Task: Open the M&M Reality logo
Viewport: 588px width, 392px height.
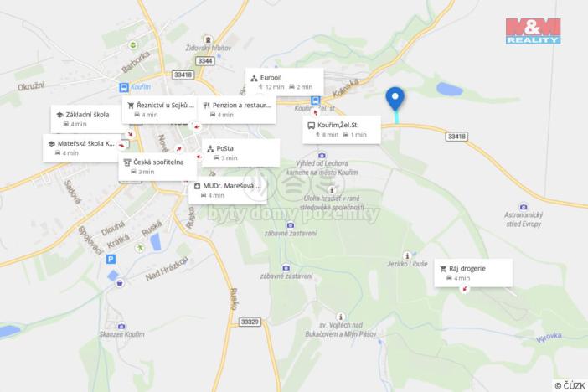Action: [533, 31]
